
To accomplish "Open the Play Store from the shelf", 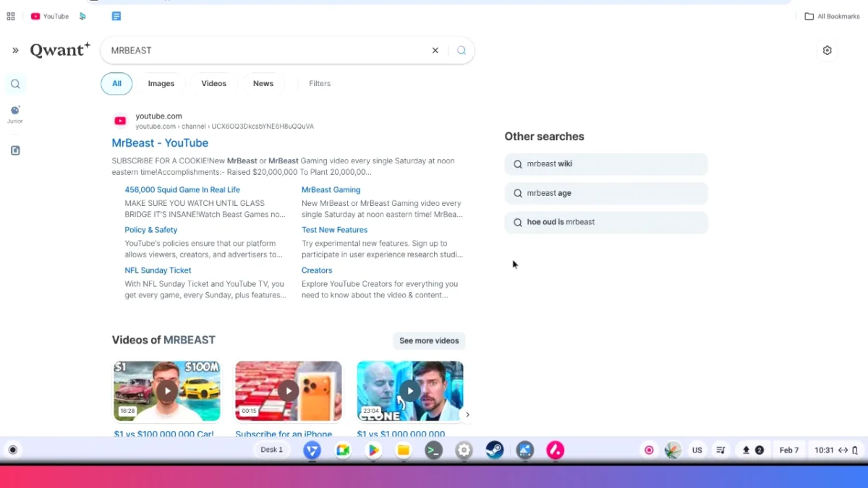I will [x=373, y=450].
